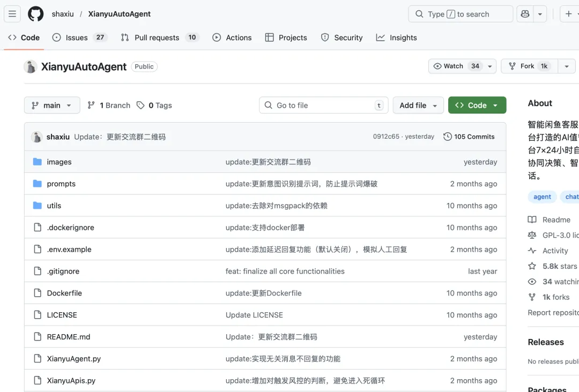Click the images folder icon
579x392 pixels.
coord(38,162)
